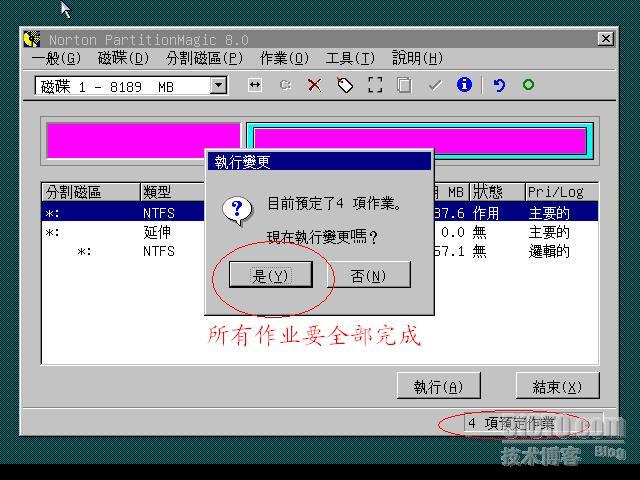Click the label tag toolbar icon

pos(345,85)
